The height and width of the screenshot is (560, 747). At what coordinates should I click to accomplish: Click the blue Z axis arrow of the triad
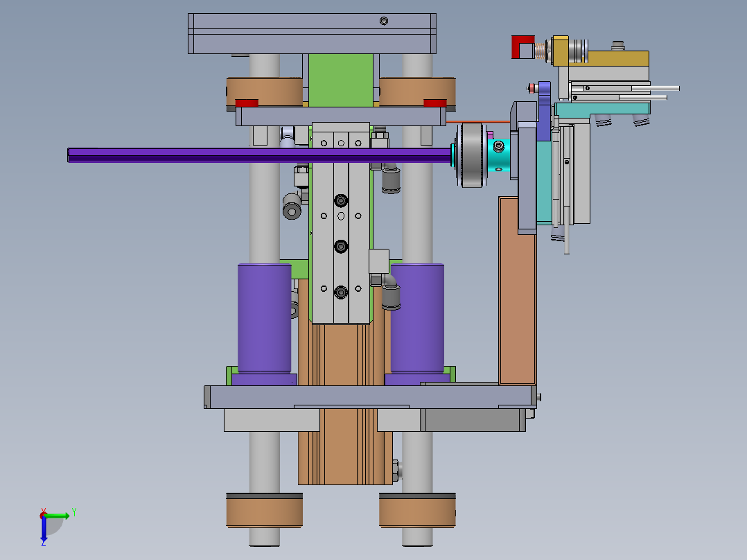click(x=44, y=530)
